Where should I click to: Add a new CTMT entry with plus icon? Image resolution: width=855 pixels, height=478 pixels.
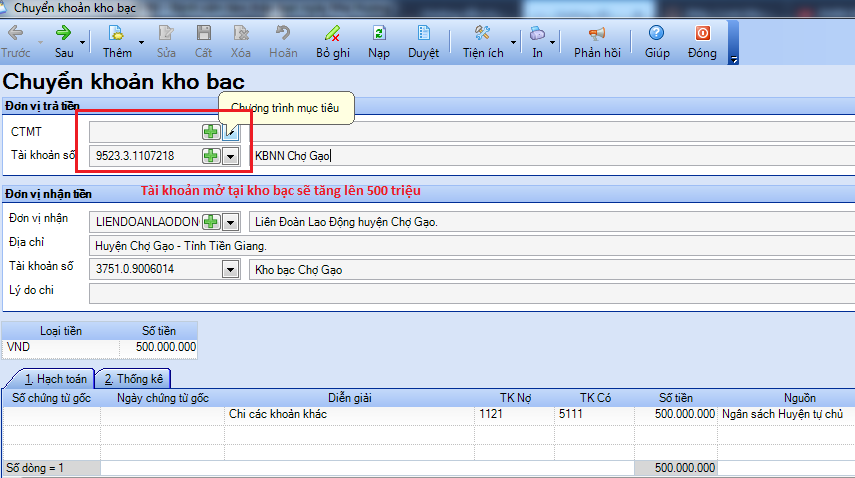[210, 131]
